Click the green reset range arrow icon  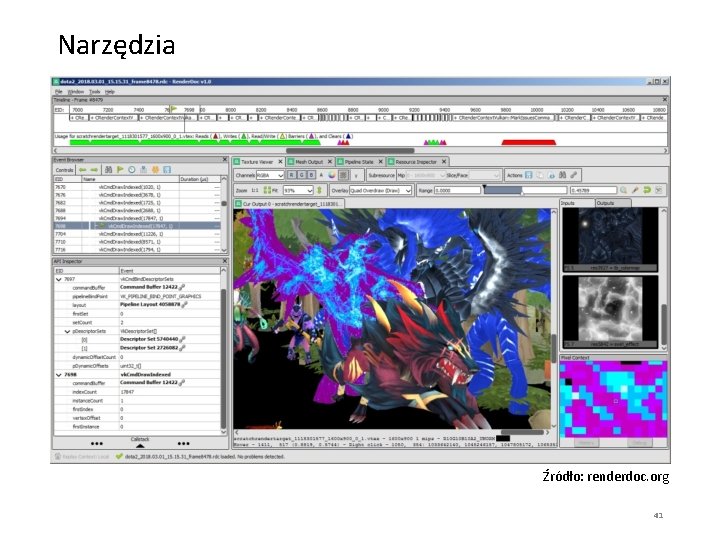click(x=647, y=190)
